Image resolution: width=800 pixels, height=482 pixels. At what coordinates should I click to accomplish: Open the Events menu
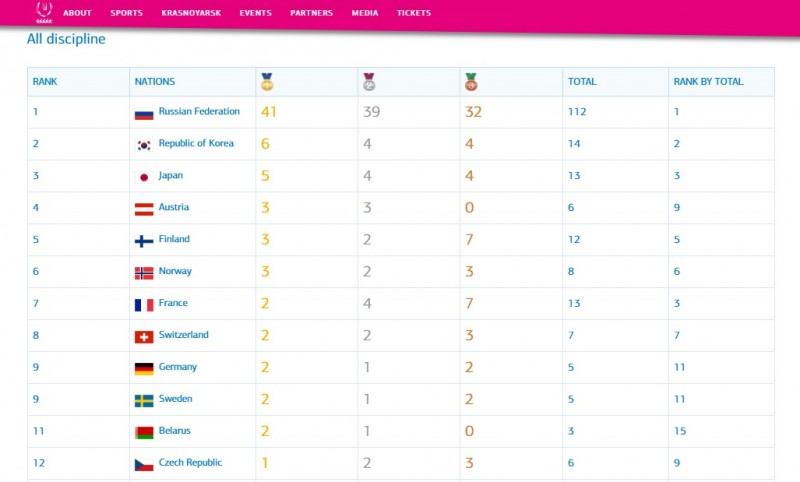[256, 13]
